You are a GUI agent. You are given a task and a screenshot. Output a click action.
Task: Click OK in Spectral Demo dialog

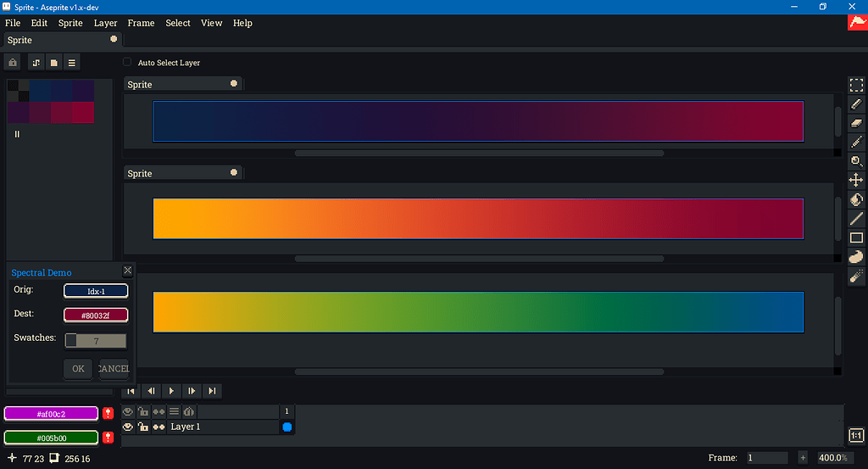tap(78, 369)
